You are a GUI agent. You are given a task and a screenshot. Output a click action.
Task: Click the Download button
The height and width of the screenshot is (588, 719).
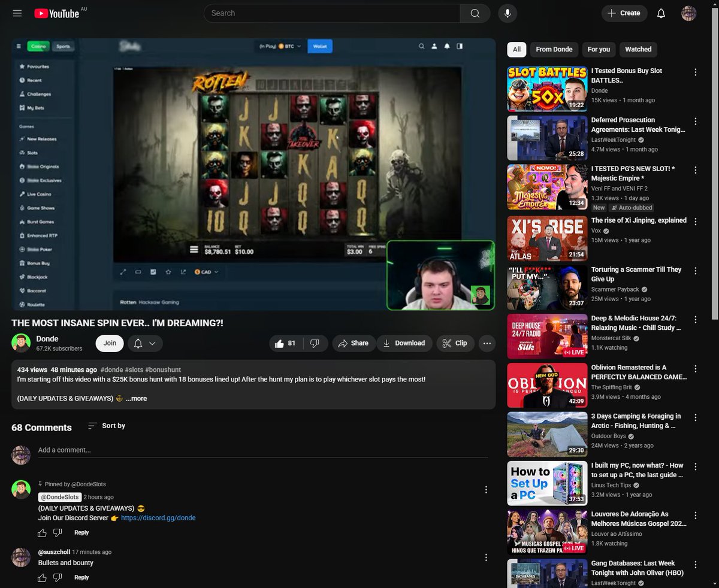pos(404,343)
